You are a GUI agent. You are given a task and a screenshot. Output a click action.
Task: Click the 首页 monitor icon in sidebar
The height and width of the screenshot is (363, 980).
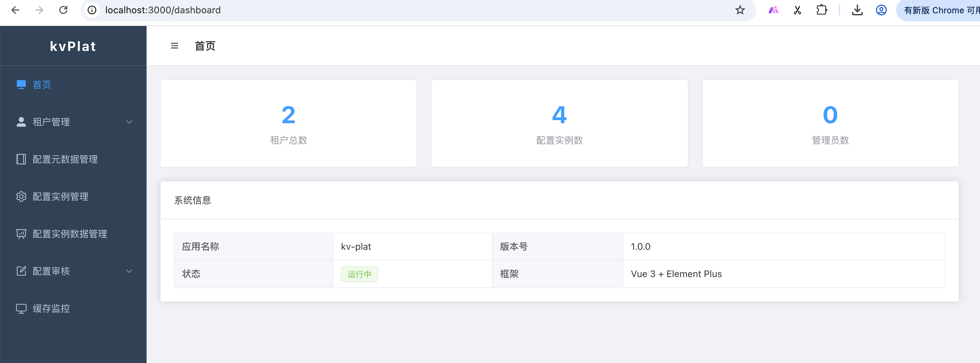pos(21,85)
